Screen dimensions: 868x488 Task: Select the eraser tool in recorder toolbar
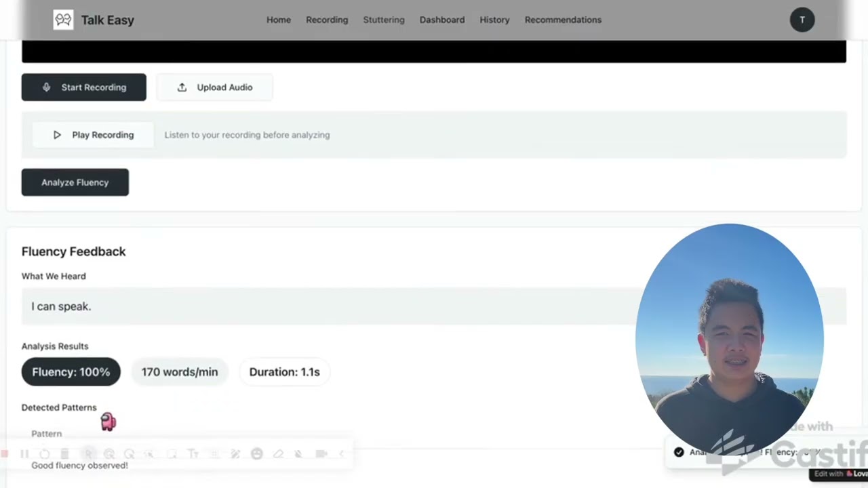click(278, 453)
